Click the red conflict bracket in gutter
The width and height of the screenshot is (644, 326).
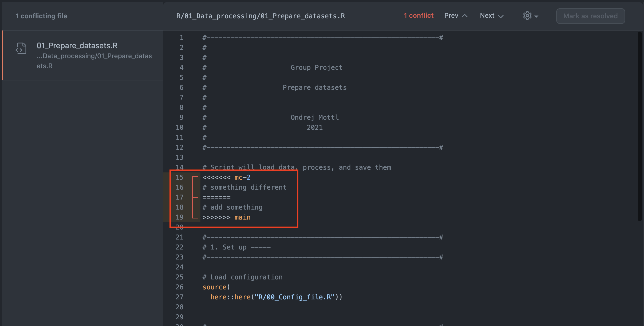(x=193, y=197)
